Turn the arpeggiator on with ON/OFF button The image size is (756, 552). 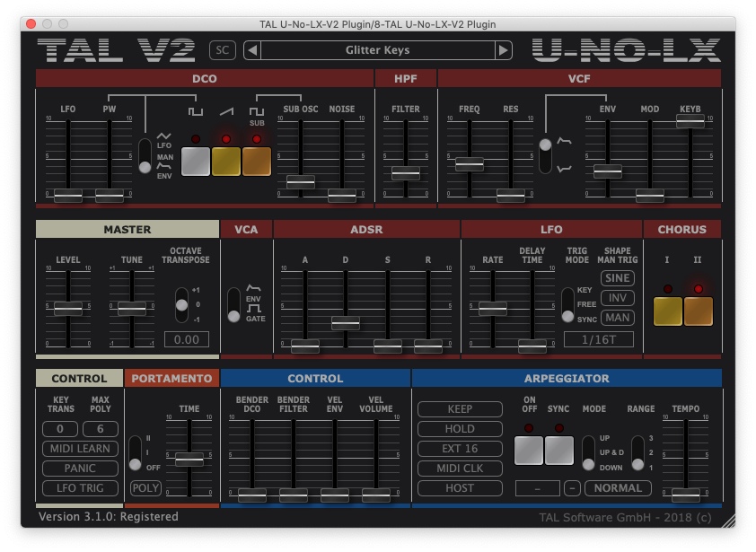[529, 451]
